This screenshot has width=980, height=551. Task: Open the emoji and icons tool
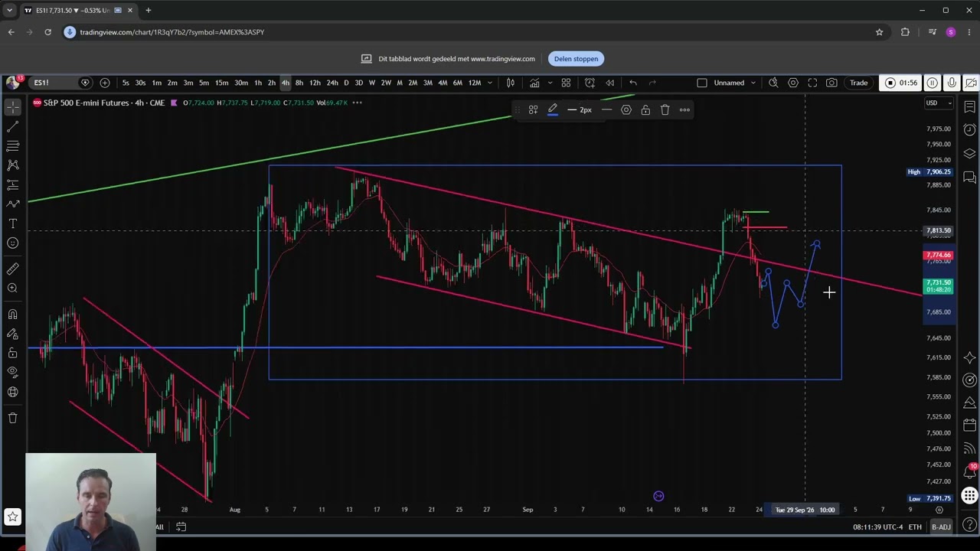coord(13,243)
